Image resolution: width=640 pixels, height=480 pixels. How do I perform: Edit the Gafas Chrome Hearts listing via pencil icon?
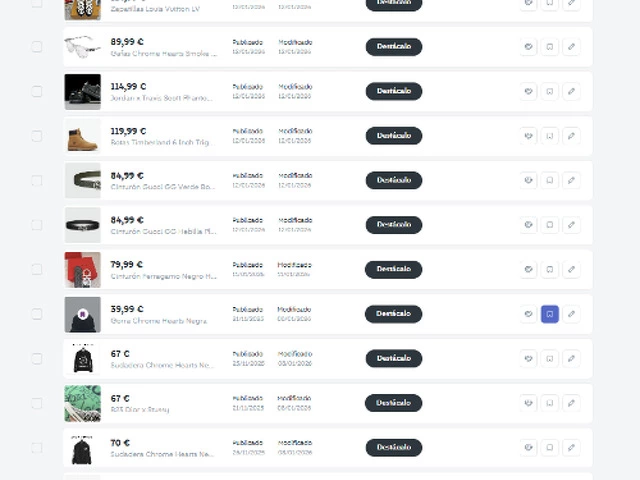tap(571, 47)
